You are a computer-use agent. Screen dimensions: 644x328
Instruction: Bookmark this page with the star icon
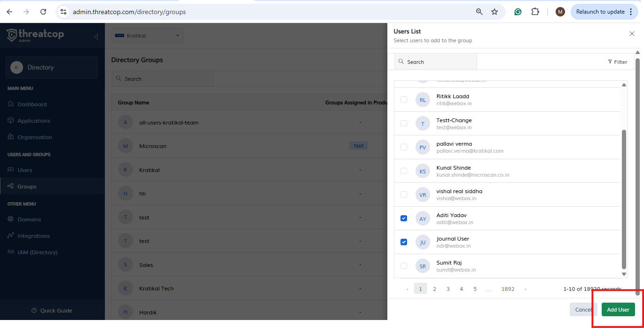tap(494, 12)
